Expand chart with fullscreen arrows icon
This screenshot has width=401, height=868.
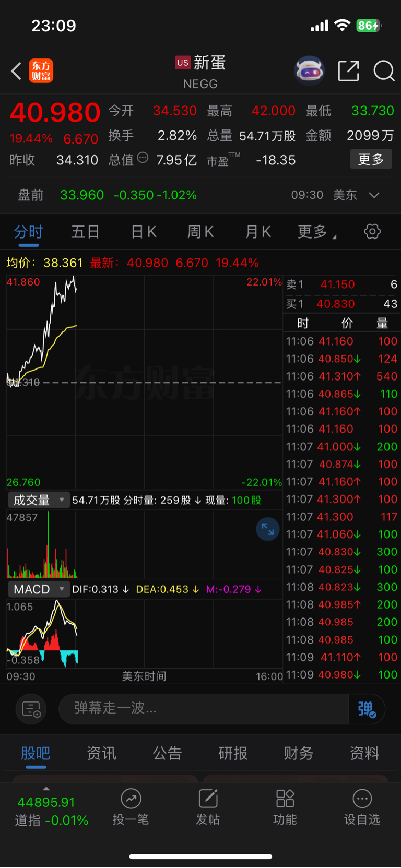(x=268, y=529)
